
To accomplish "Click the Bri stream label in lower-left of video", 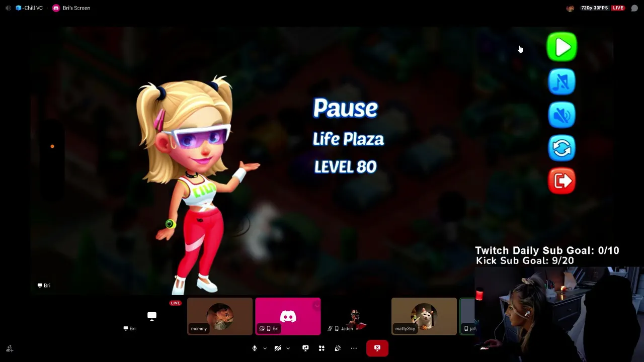I will 44,286.
